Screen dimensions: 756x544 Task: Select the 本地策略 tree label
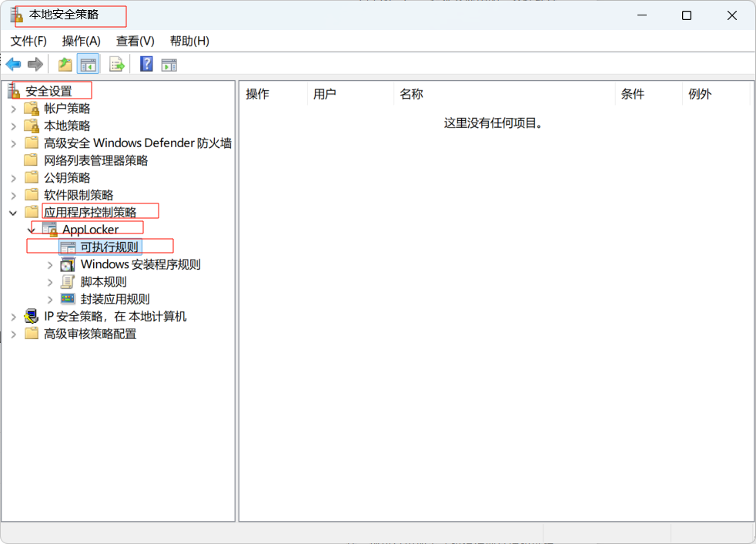(x=67, y=126)
